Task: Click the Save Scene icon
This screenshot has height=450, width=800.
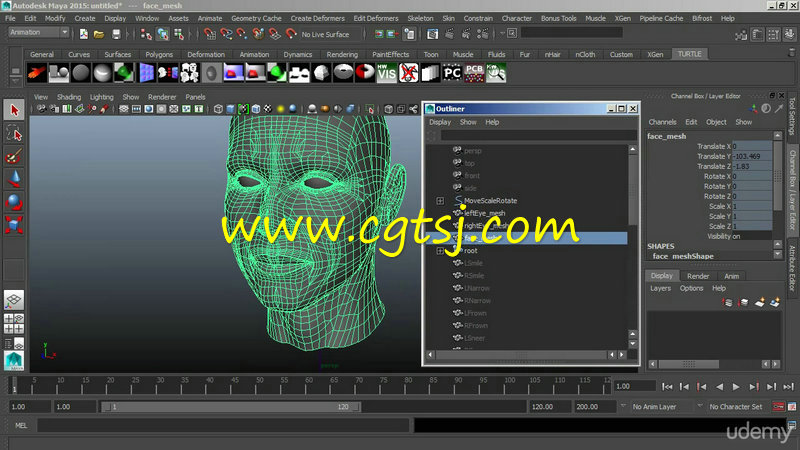Action: [x=116, y=34]
